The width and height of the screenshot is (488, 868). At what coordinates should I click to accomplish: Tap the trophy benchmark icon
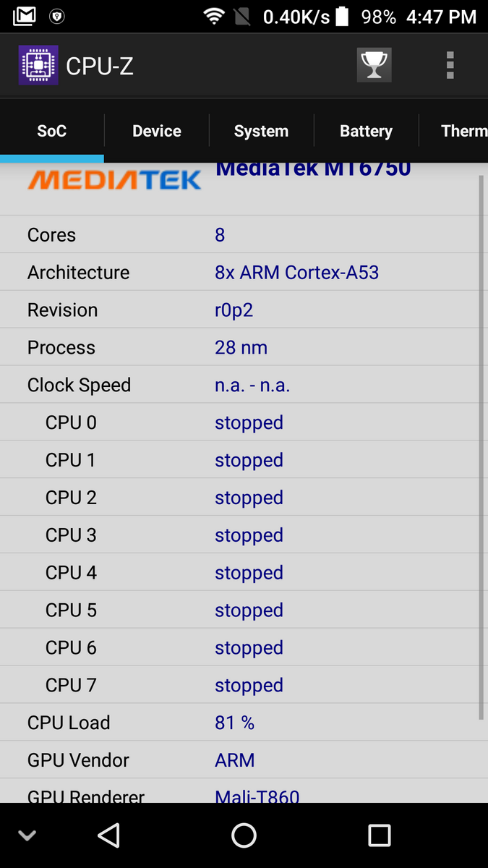click(374, 66)
